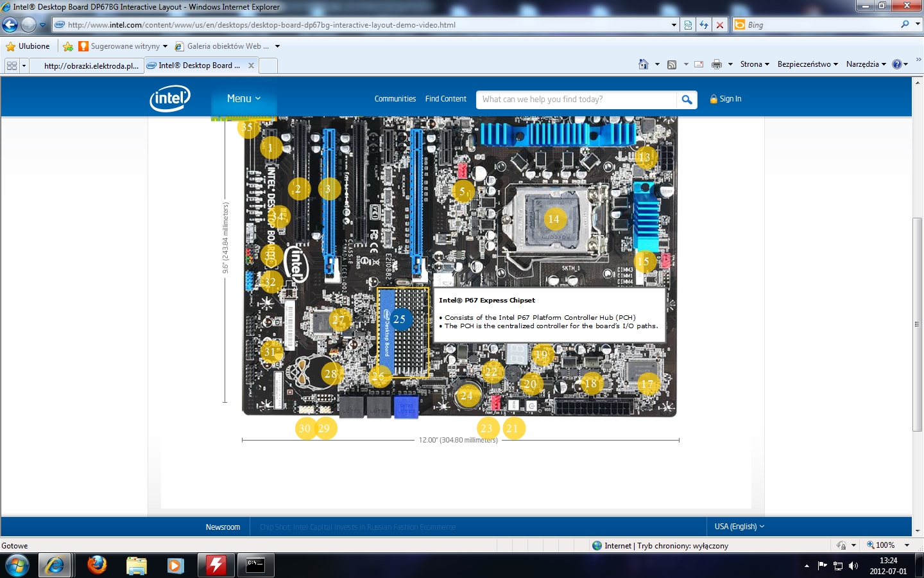The width and height of the screenshot is (924, 578).
Task: Click the Bing search magnifier icon
Action: click(x=905, y=24)
